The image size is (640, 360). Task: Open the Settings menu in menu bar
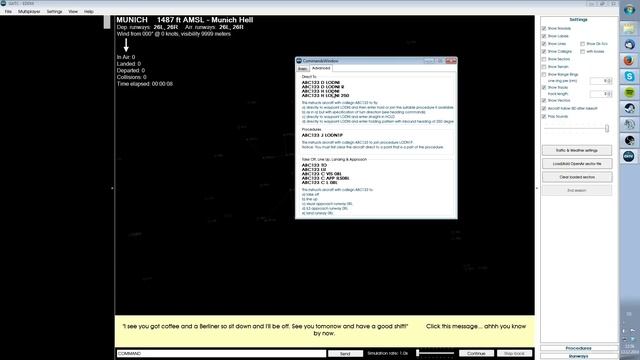point(54,11)
